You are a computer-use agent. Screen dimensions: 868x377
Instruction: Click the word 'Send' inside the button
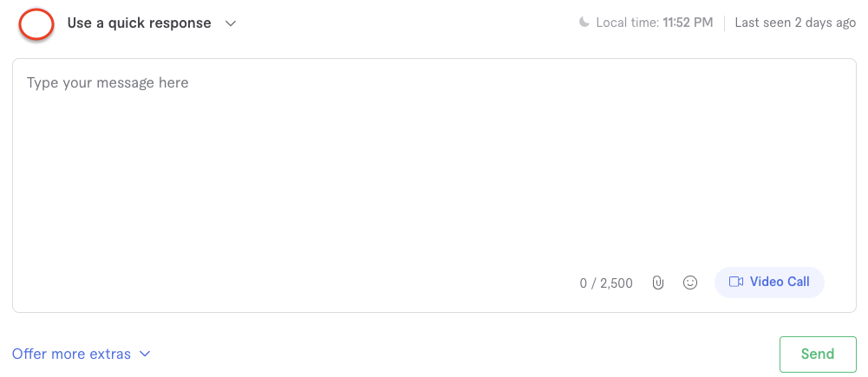coord(818,354)
